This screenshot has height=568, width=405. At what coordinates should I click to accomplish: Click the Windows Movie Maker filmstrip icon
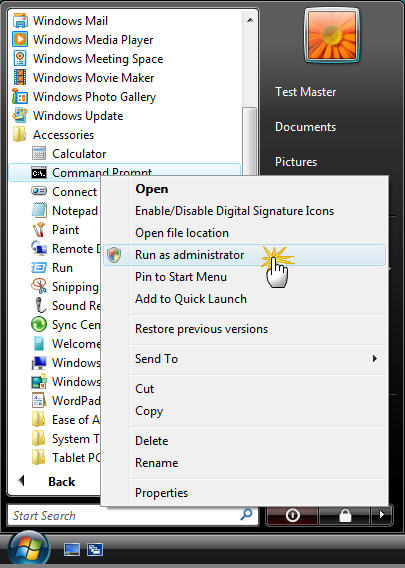point(20,77)
